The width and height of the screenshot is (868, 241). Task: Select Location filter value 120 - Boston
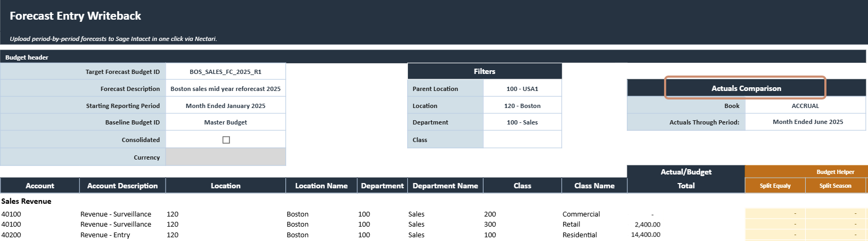click(x=522, y=106)
